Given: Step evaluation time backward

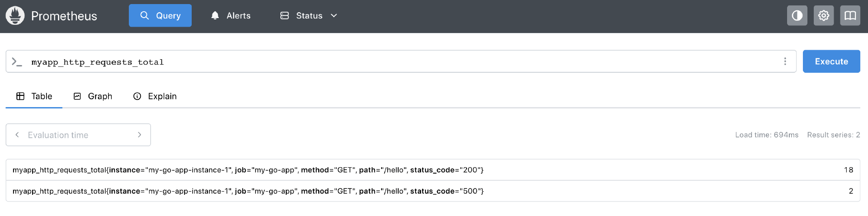Looking at the screenshot, I should tap(17, 135).
